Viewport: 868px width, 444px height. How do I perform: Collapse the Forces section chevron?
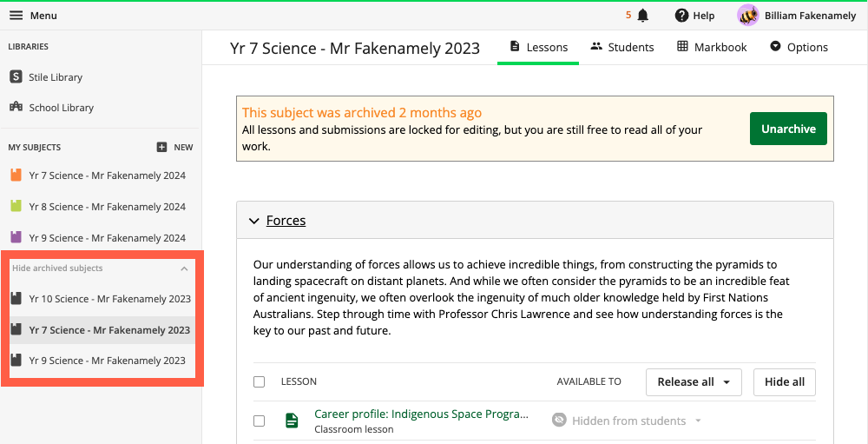[x=254, y=221]
